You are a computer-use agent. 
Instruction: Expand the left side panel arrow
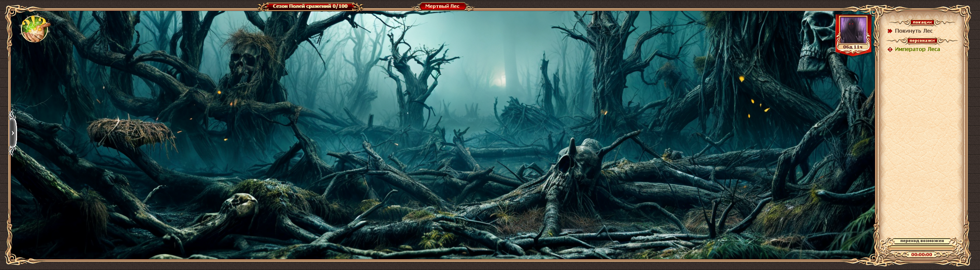pyautogui.click(x=13, y=133)
